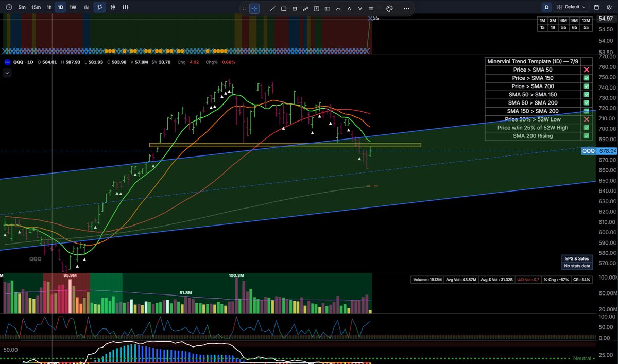The height and width of the screenshot is (364, 618).
Task: Click the 9M performance column header
Action: tap(575, 20)
